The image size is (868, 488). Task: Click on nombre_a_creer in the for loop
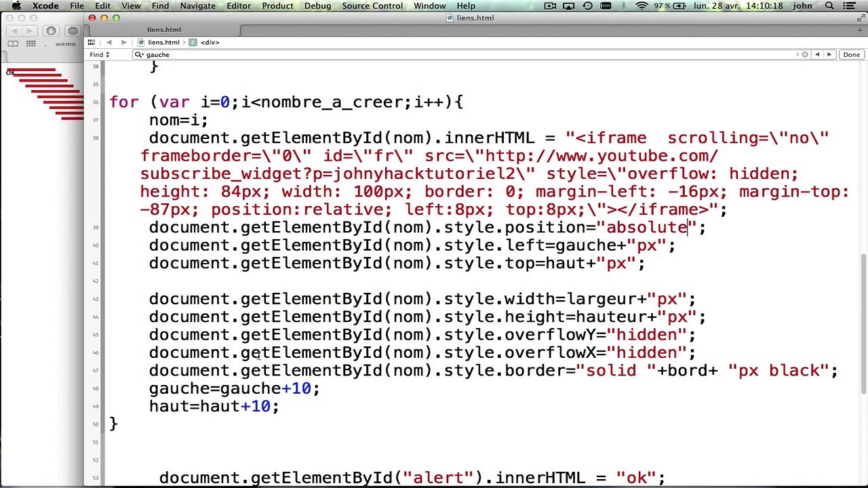(x=332, y=102)
